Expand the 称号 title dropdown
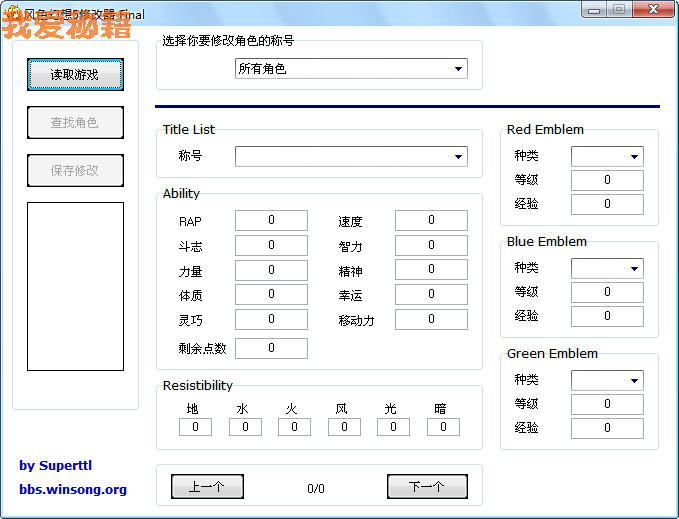This screenshot has width=679, height=519. [x=351, y=157]
